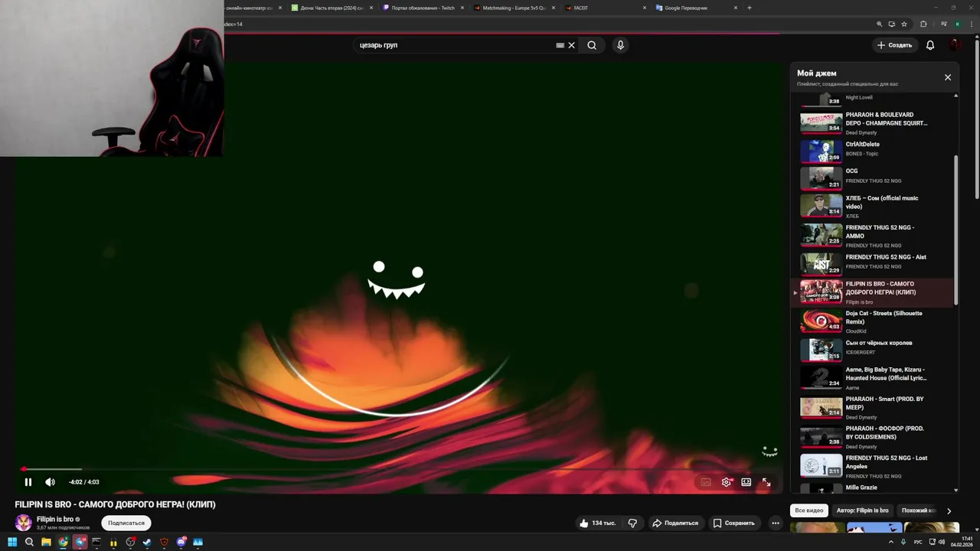980x551 pixels.
Task: Open the Chrome three-dot menu
Action: pos(971,24)
